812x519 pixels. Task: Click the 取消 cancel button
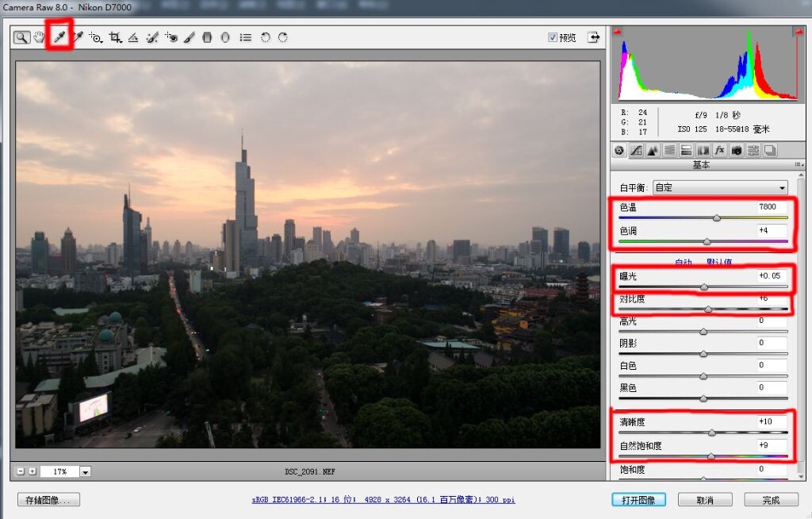pos(705,500)
